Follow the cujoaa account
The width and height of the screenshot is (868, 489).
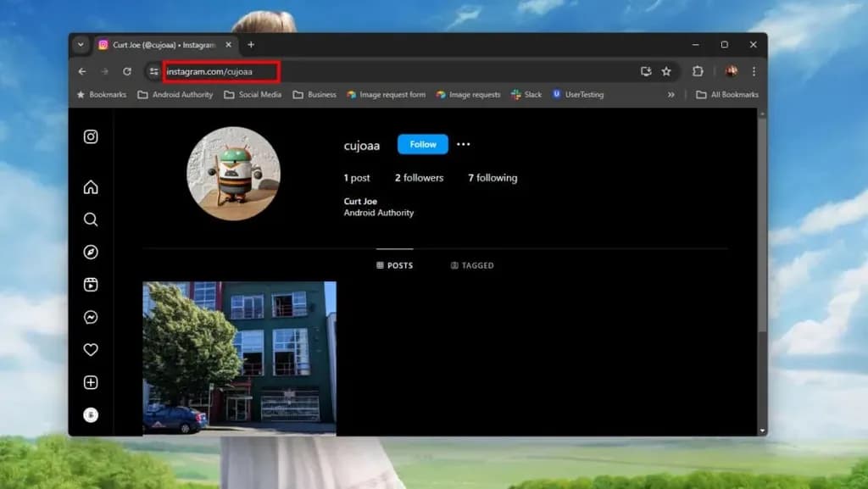pyautogui.click(x=423, y=145)
